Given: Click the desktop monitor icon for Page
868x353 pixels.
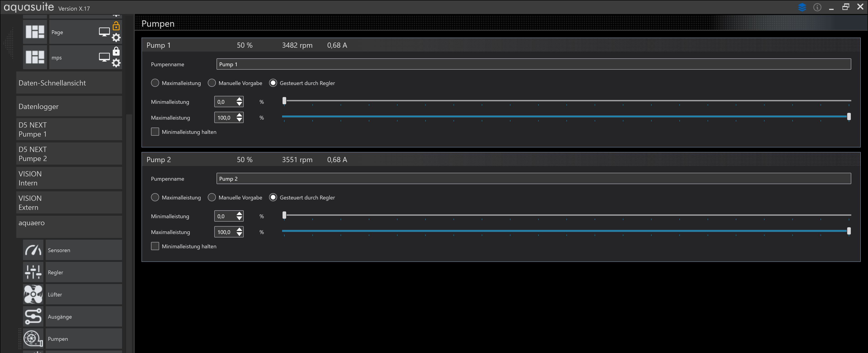Looking at the screenshot, I should 104,32.
